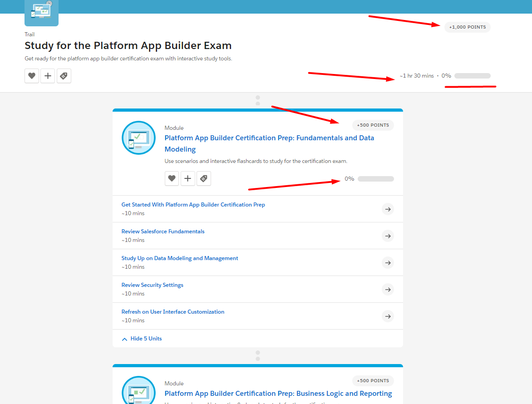
Task: Click the 'Use scenarios and interactive flashcards' description
Action: coord(256,161)
